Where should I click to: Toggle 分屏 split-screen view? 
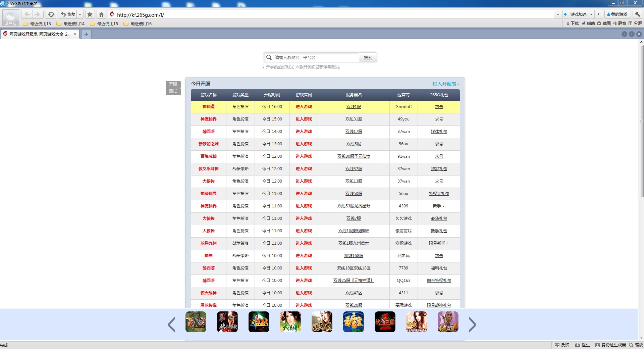(635, 23)
